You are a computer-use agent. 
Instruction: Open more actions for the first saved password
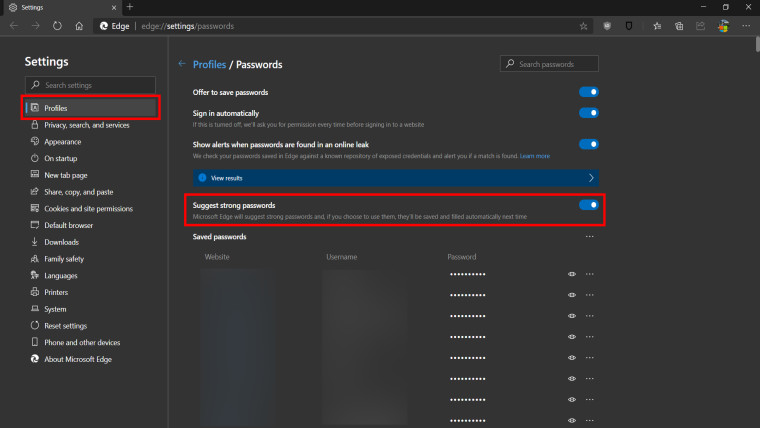(x=589, y=274)
